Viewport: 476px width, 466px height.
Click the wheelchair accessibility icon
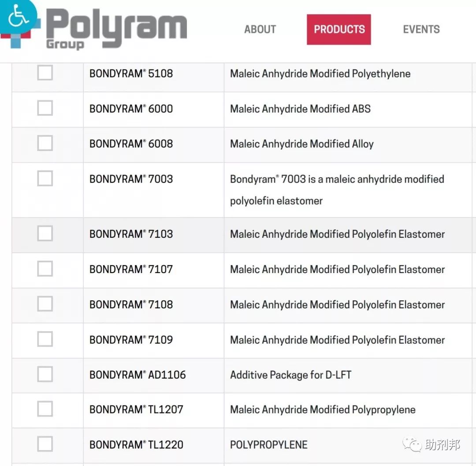[18, 16]
